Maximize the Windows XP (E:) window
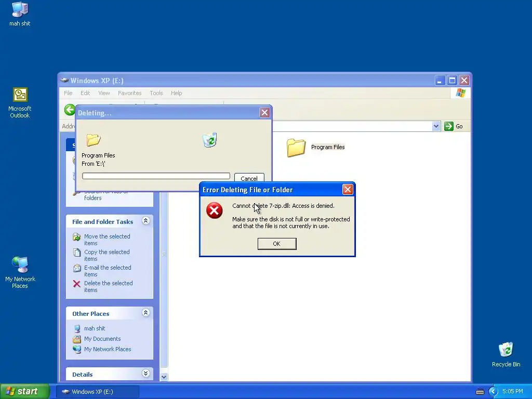532x399 pixels. coord(452,81)
